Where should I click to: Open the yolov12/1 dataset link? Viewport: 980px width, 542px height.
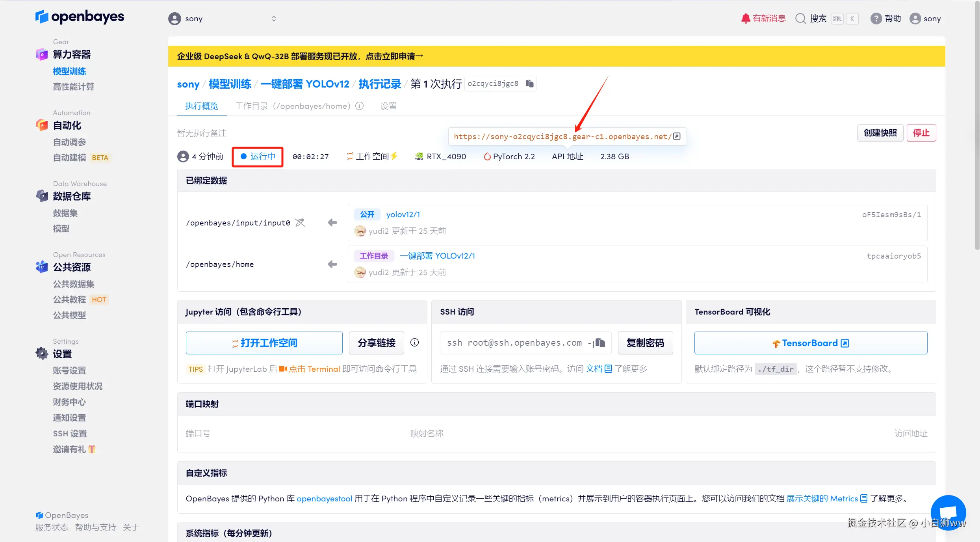(x=403, y=214)
